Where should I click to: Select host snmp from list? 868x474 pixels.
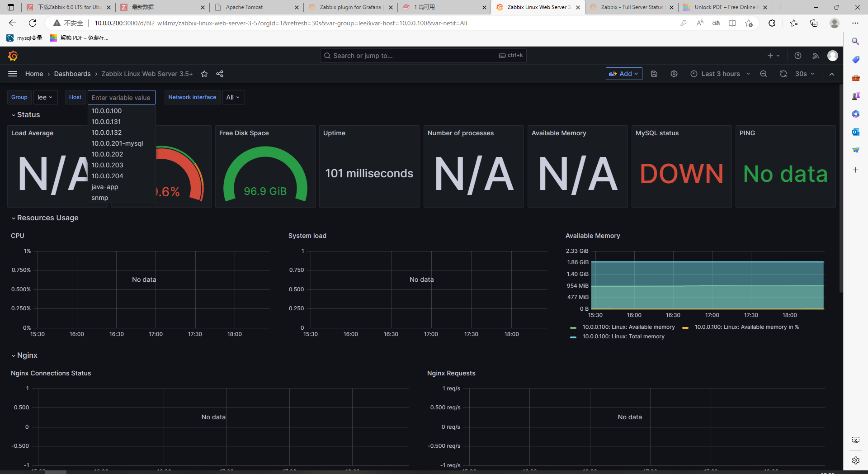(x=122, y=198)
